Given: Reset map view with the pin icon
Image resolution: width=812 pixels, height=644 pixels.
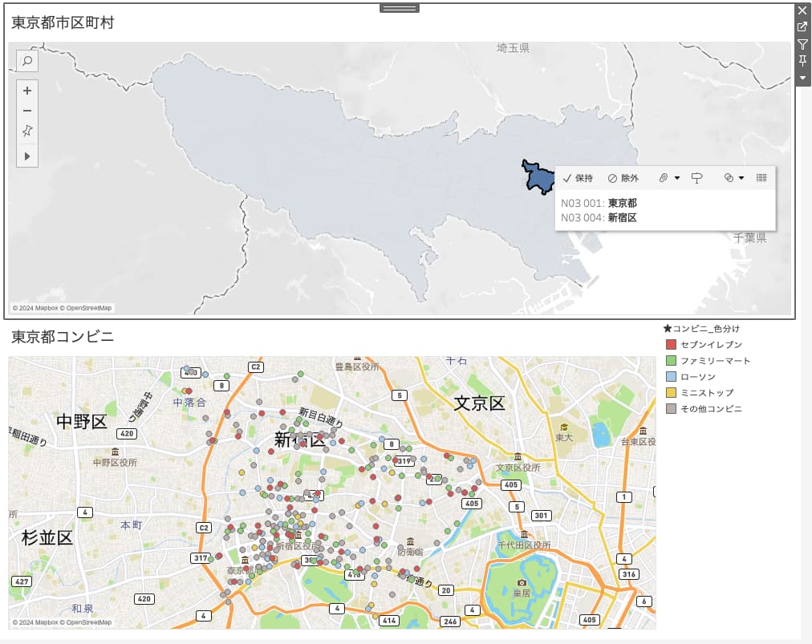Looking at the screenshot, I should [x=27, y=131].
